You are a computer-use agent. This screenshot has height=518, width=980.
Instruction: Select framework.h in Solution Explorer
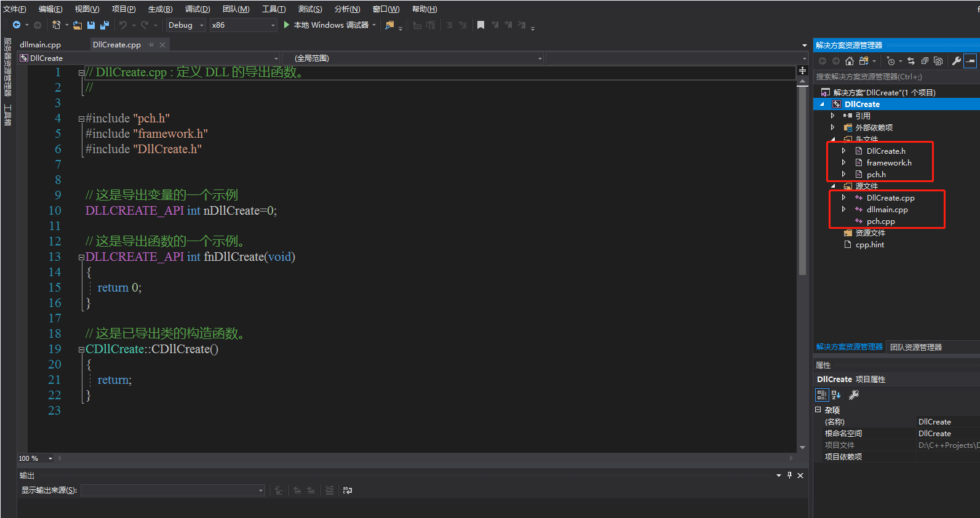889,162
